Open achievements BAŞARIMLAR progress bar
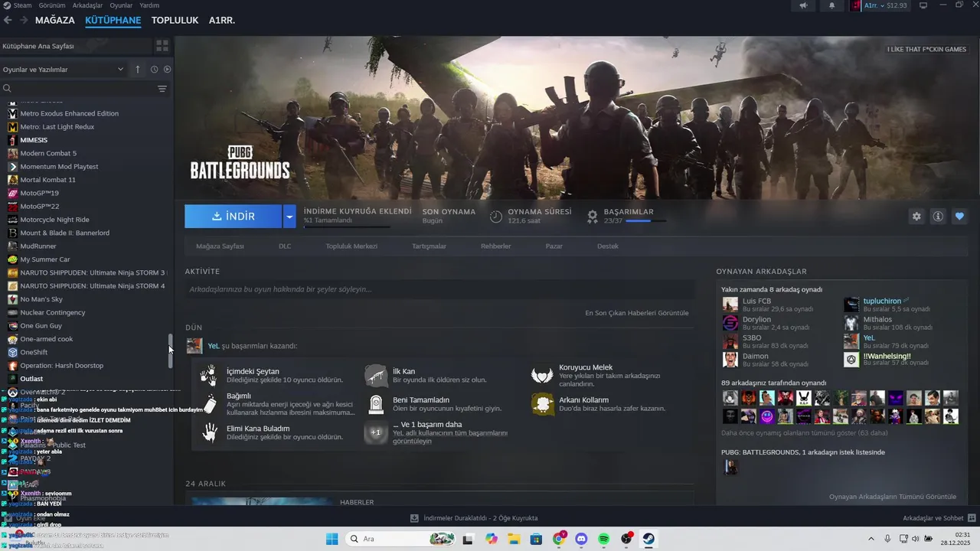This screenshot has width=980, height=551. click(x=645, y=221)
